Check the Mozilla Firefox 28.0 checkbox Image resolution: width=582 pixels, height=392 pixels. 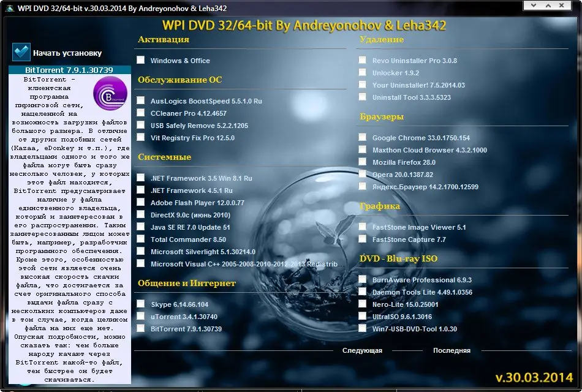point(363,162)
